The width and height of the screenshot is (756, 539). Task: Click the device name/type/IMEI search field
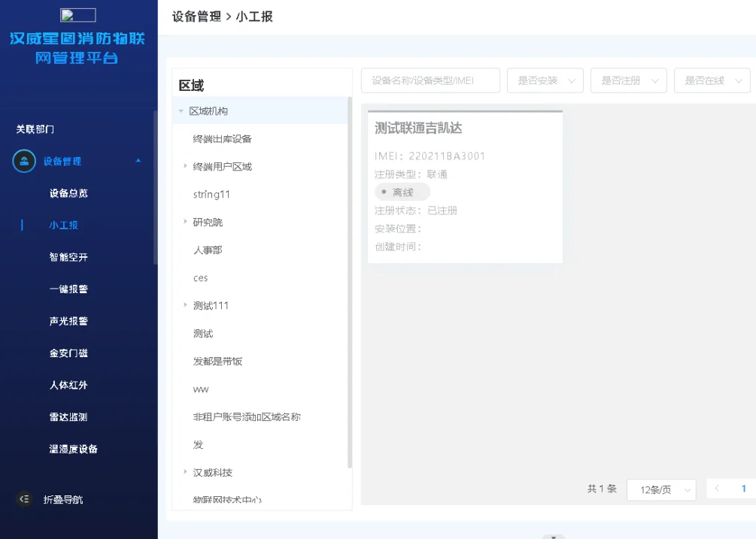tap(430, 80)
